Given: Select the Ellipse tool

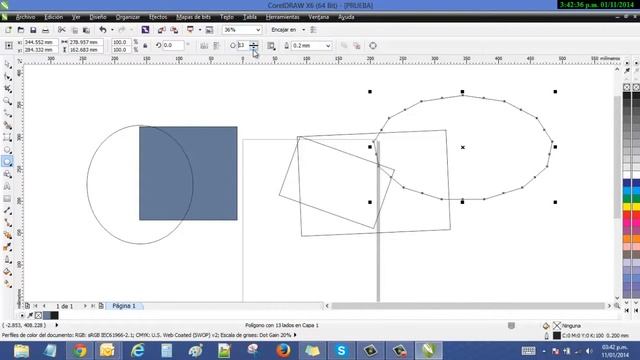Looking at the screenshot, I should pyautogui.click(x=7, y=150).
